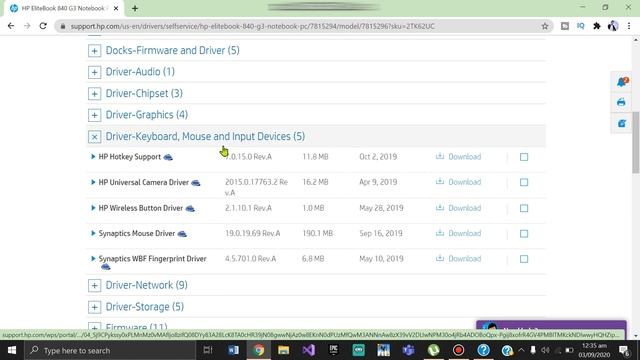Screen dimensions: 640x360
Task: Expand HP Wireless Button Driver details arrow
Action: [93, 208]
